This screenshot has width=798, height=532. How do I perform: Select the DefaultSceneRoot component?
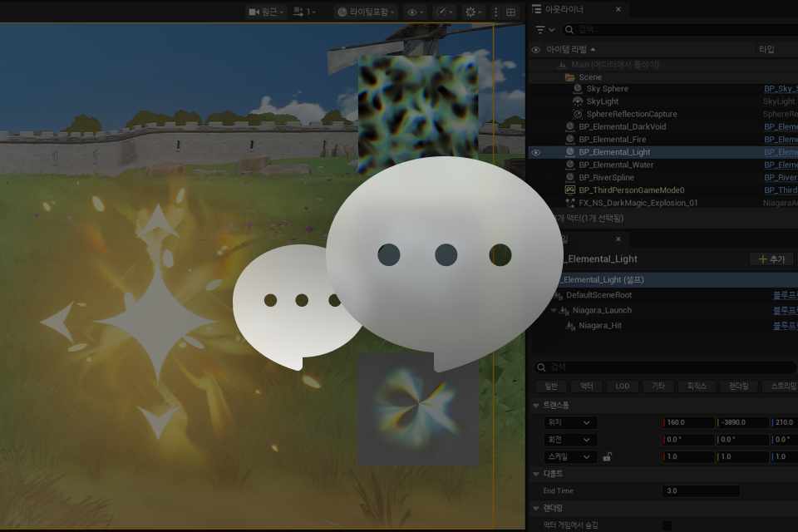pos(598,295)
